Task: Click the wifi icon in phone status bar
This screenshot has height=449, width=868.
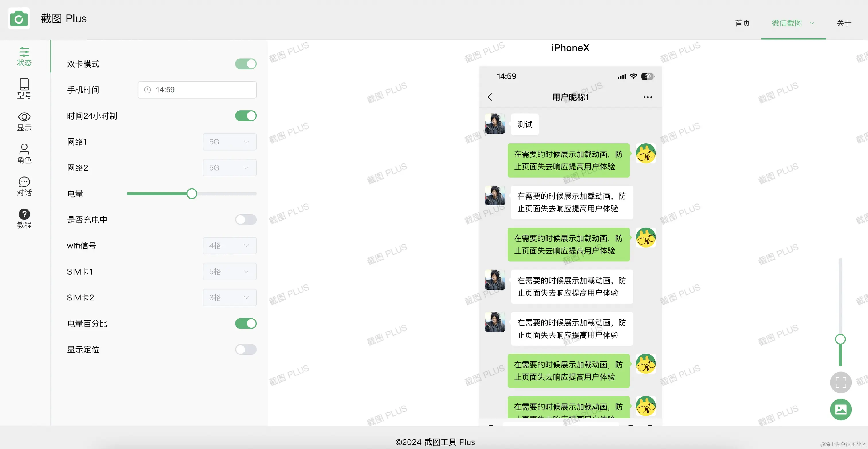Action: 633,76
